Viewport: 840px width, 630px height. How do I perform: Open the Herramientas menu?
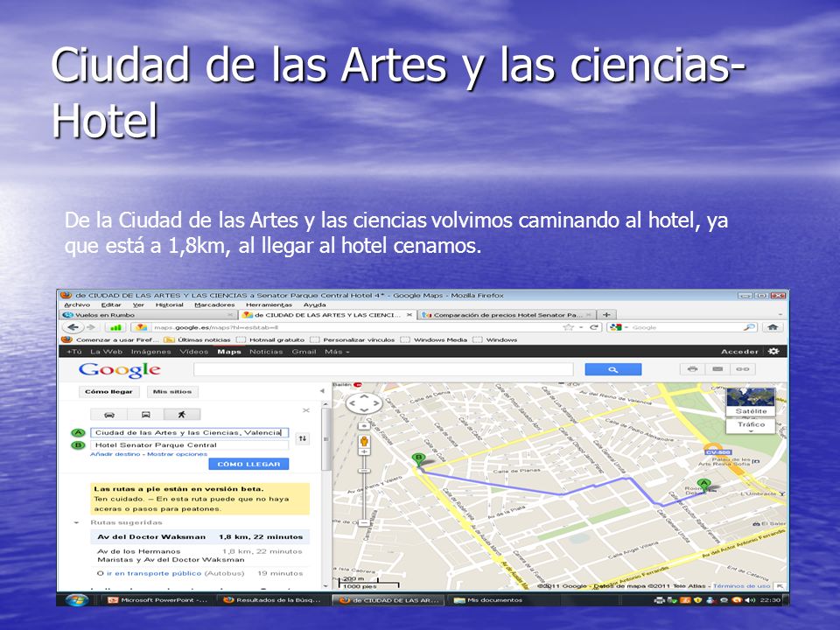coord(269,304)
